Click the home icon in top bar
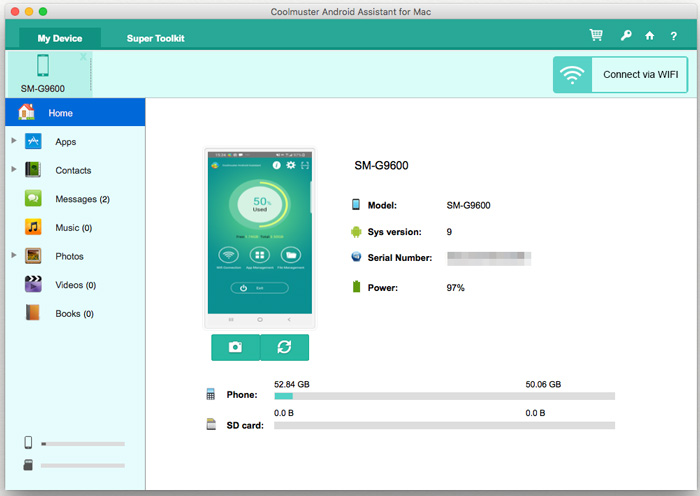 [x=649, y=36]
